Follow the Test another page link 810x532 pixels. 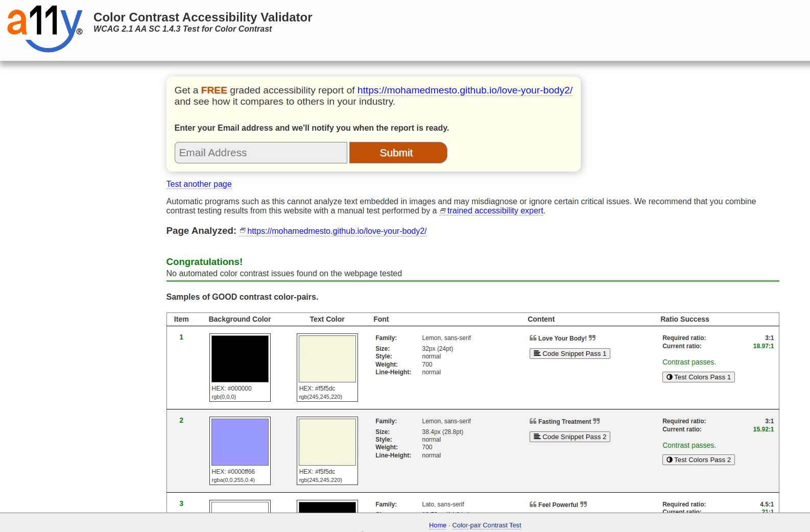coord(199,184)
